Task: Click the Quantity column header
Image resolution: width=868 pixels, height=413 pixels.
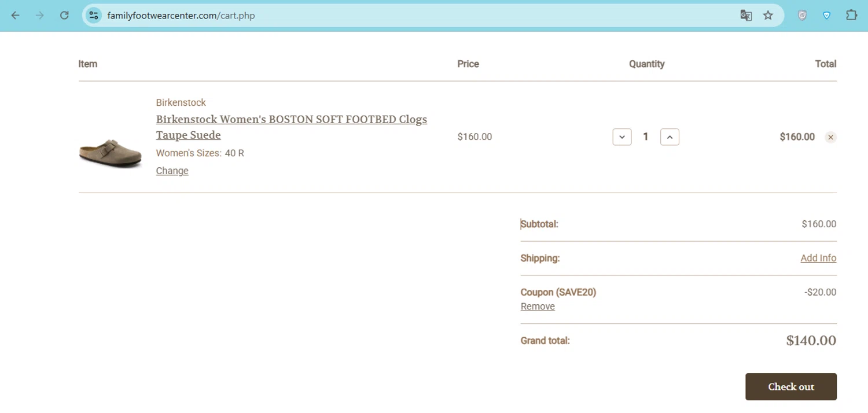Action: pos(646,64)
